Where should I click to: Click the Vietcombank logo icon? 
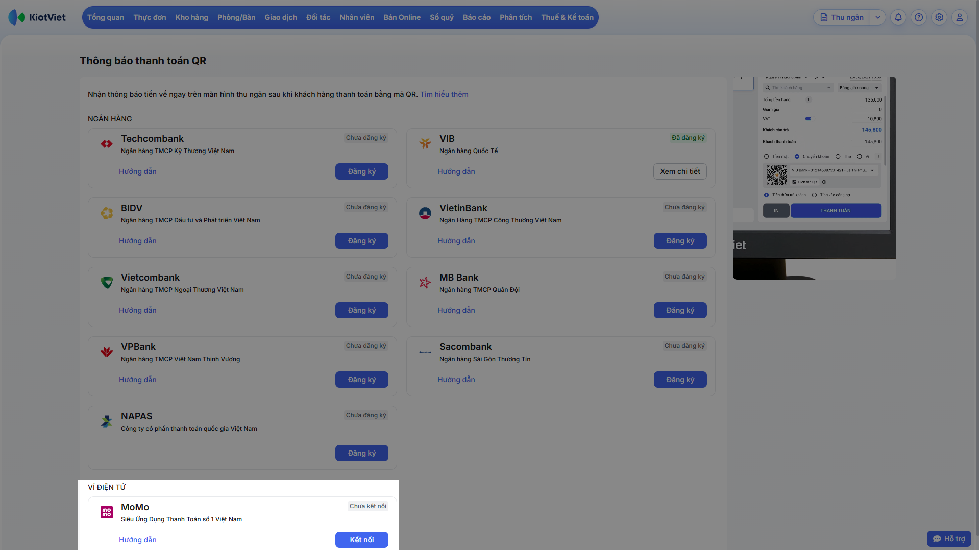tap(107, 283)
